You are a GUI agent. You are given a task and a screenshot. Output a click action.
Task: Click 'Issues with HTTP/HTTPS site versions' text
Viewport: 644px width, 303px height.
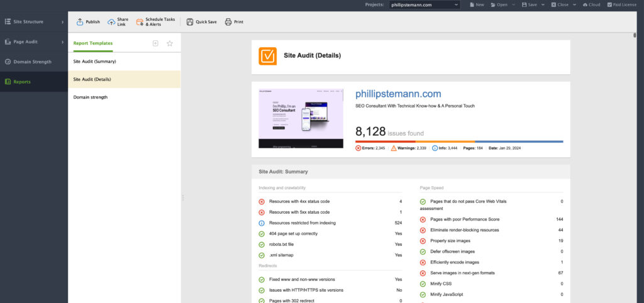[x=306, y=290]
